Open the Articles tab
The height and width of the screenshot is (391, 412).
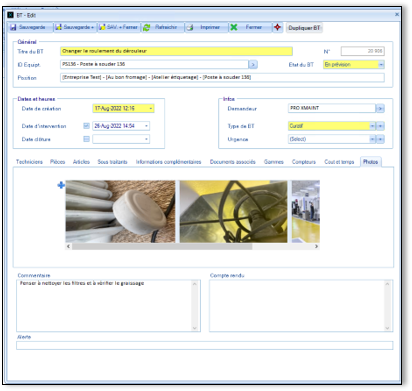[x=81, y=162]
